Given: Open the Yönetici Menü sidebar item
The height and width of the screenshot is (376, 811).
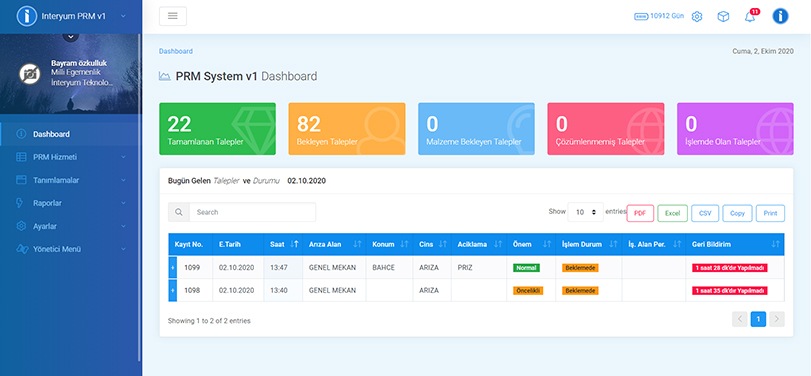Looking at the screenshot, I should tap(71, 249).
